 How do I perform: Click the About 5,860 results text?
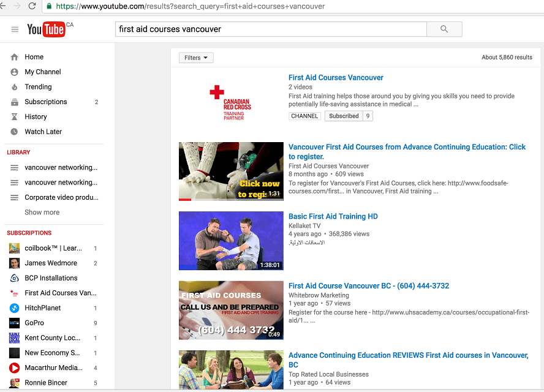507,57
